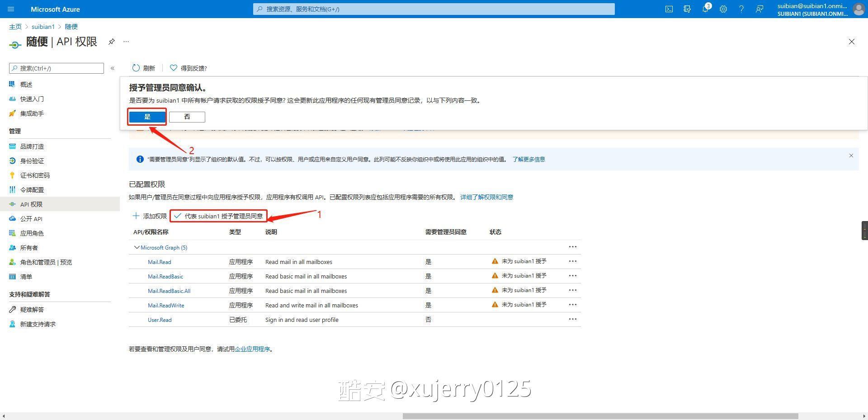868x420 pixels.
Task: Select 身份验证 in sidebar
Action: (32, 161)
